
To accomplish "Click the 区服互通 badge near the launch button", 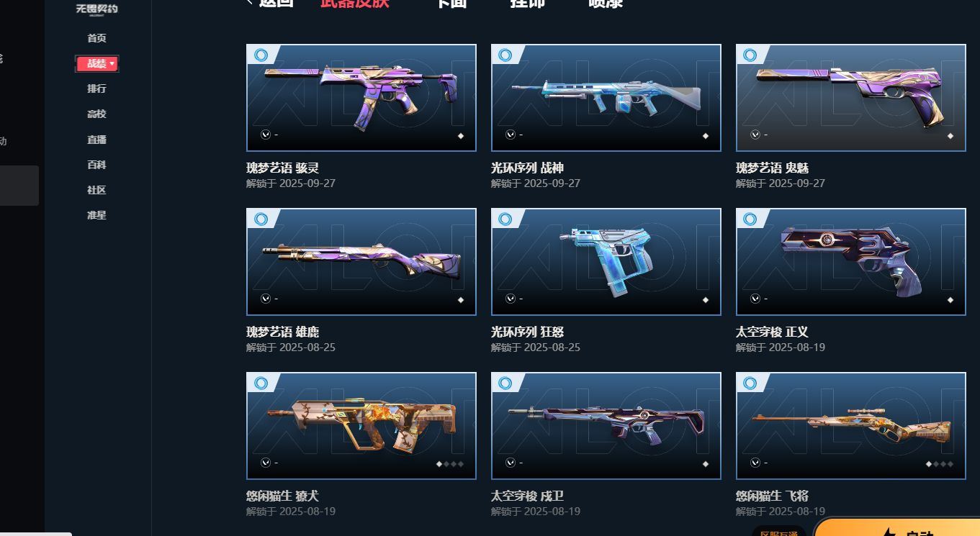I will tap(779, 532).
